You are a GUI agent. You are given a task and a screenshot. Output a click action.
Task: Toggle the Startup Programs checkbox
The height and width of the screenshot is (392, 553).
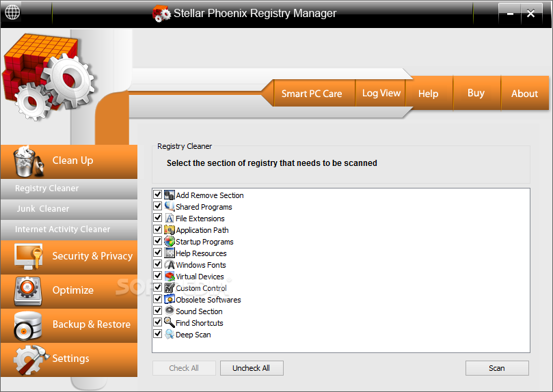point(158,241)
